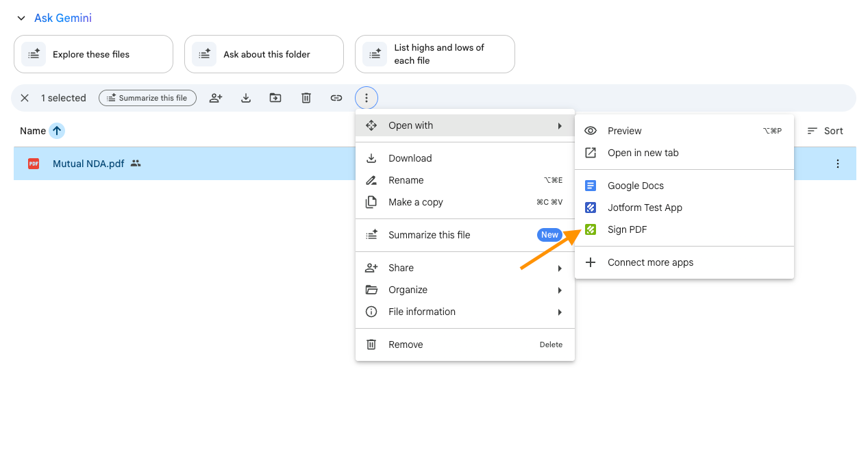Toggle the sort direction arrow on Name column
868x452 pixels.
point(55,130)
